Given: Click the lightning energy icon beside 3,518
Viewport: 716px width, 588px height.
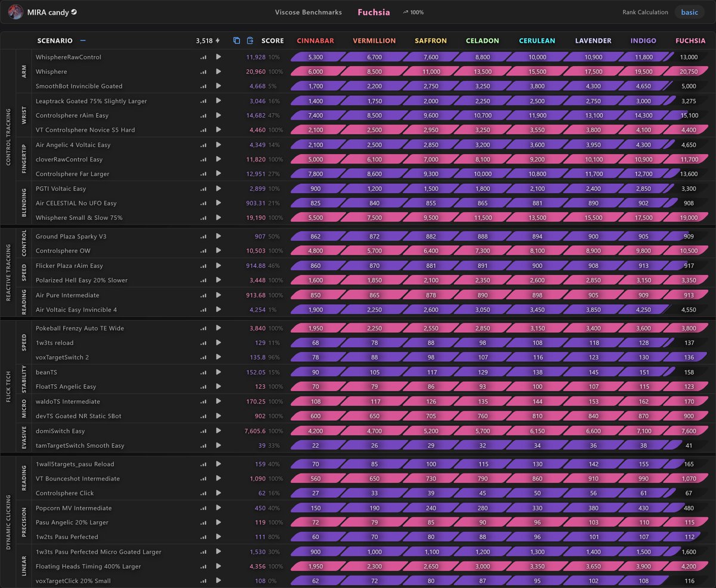Looking at the screenshot, I should click(217, 41).
